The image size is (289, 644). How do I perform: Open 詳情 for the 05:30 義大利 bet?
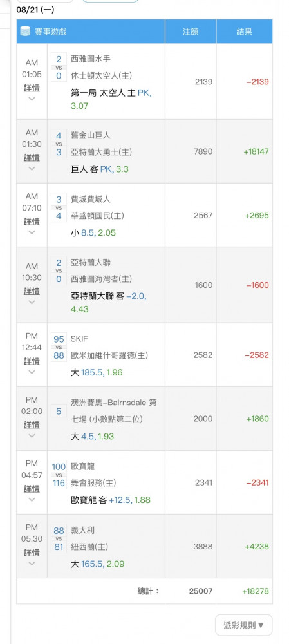tap(32, 553)
